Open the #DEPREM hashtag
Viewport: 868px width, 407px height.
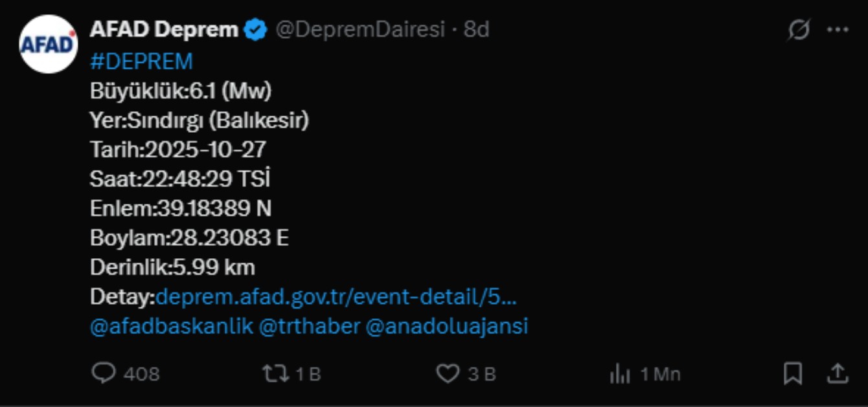coord(141,61)
